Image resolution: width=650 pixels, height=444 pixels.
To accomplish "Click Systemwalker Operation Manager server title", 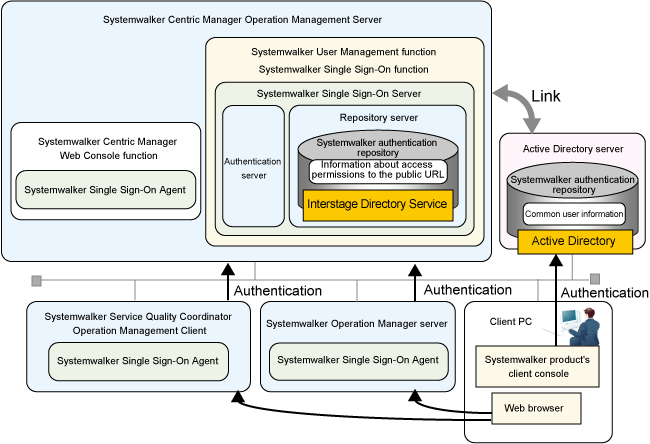I will point(357,324).
